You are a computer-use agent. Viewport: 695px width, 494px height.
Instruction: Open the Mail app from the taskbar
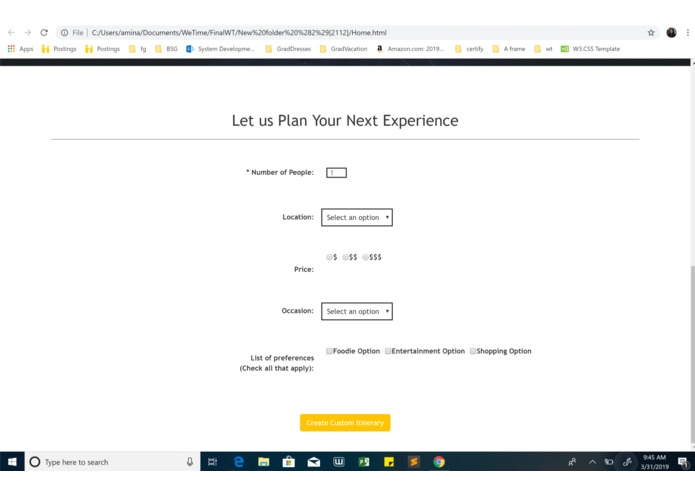click(314, 462)
